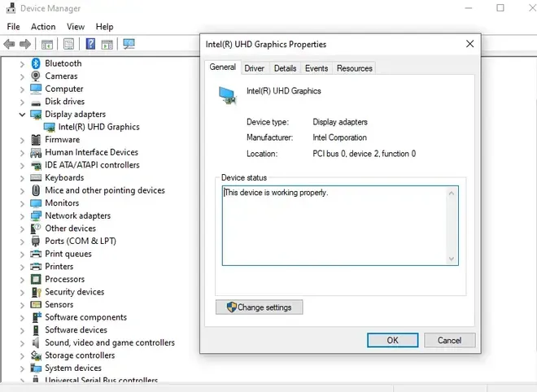Switch to the Driver tab

(254, 68)
